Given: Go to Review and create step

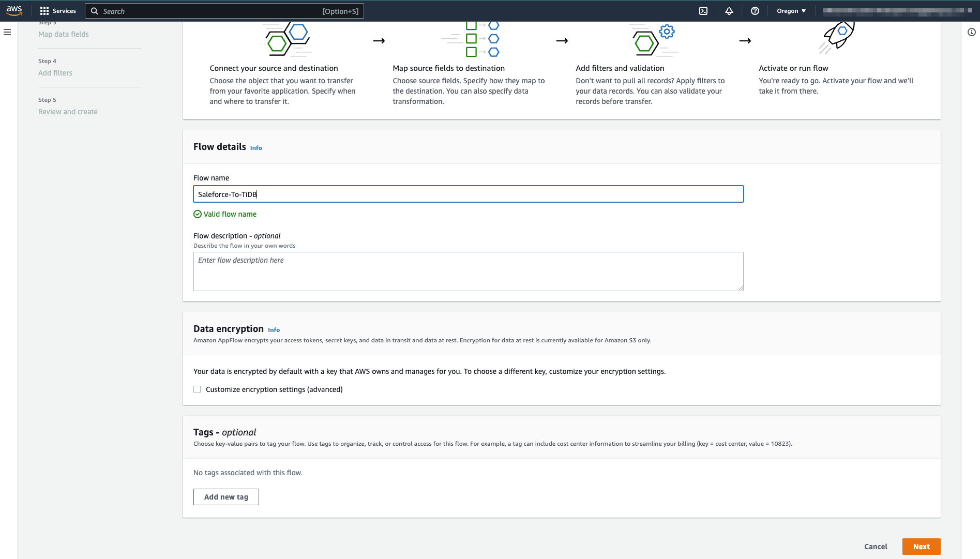Looking at the screenshot, I should (x=68, y=112).
